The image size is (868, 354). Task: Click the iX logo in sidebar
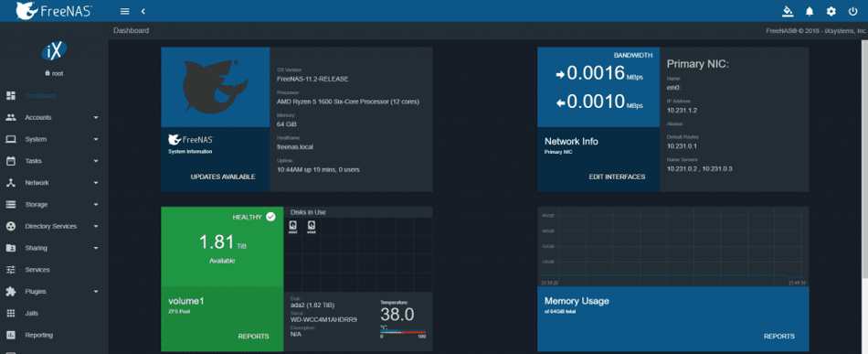click(54, 51)
